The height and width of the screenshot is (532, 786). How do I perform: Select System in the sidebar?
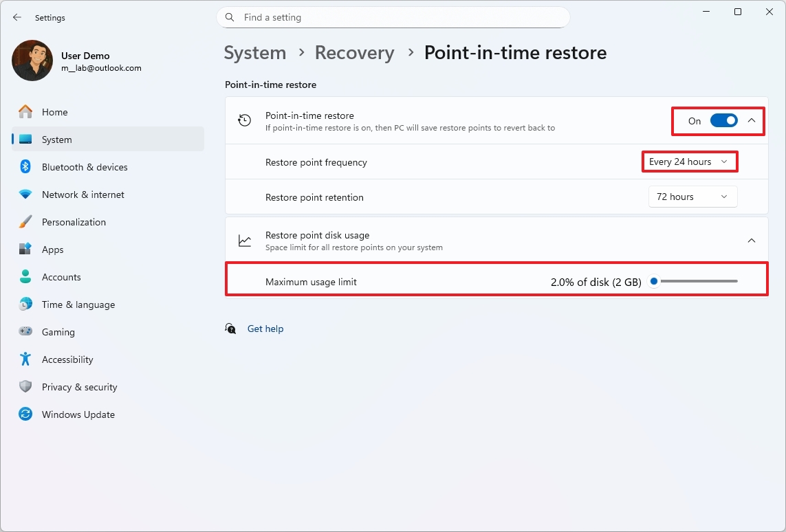(x=57, y=140)
